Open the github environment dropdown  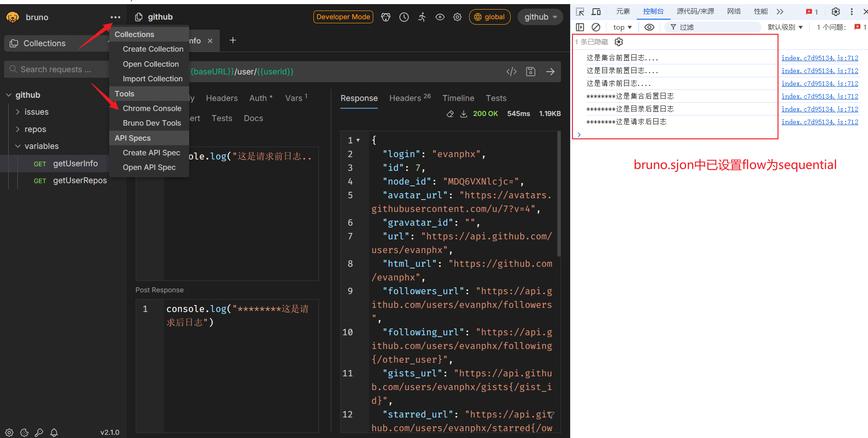click(x=540, y=17)
